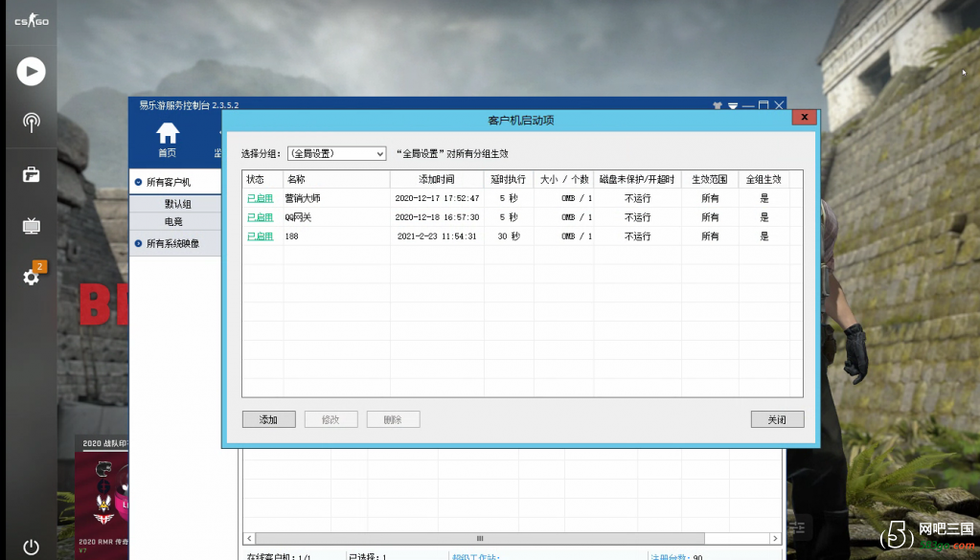Open the title bar dropdown menu triangle
This screenshot has height=560, width=980.
(733, 106)
